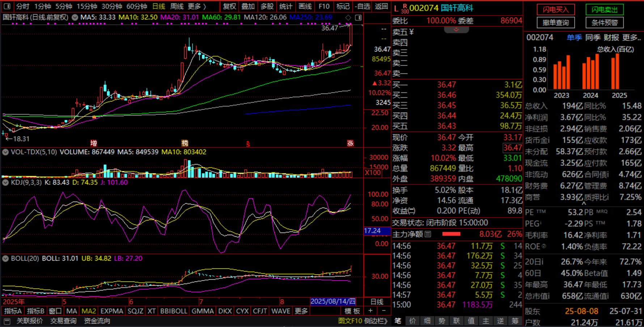Image resolution: width=644 pixels, height=327 pixels.
Task: Select the 60分钟 timeframe
Action: pos(137,6)
